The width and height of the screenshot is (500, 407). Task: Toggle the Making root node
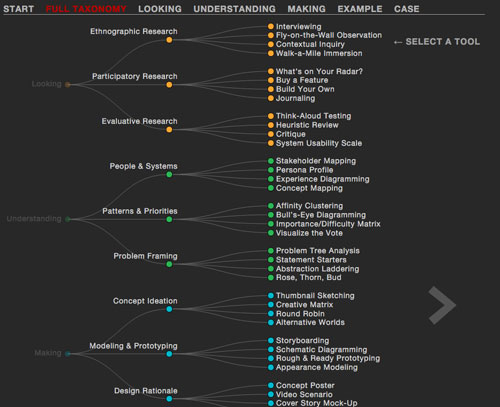pyautogui.click(x=68, y=354)
